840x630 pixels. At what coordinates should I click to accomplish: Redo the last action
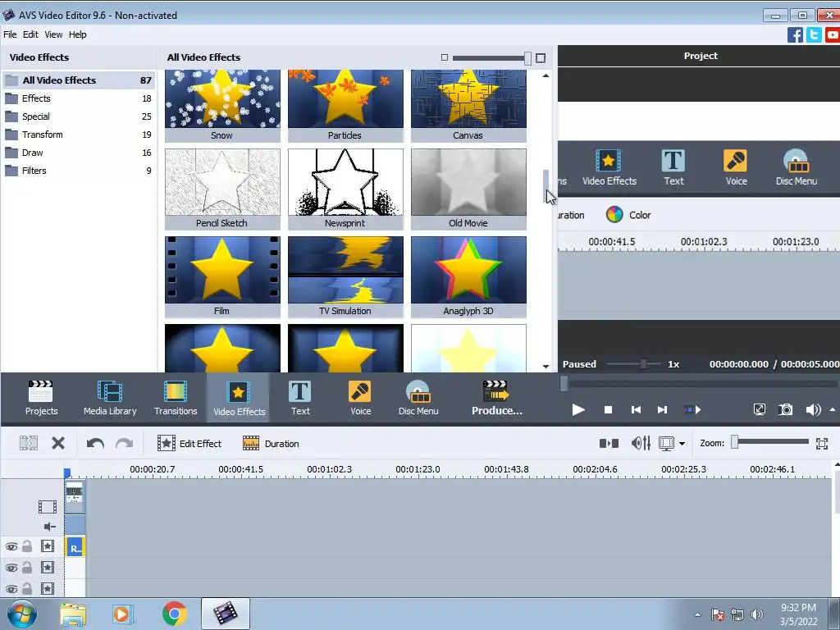[125, 443]
